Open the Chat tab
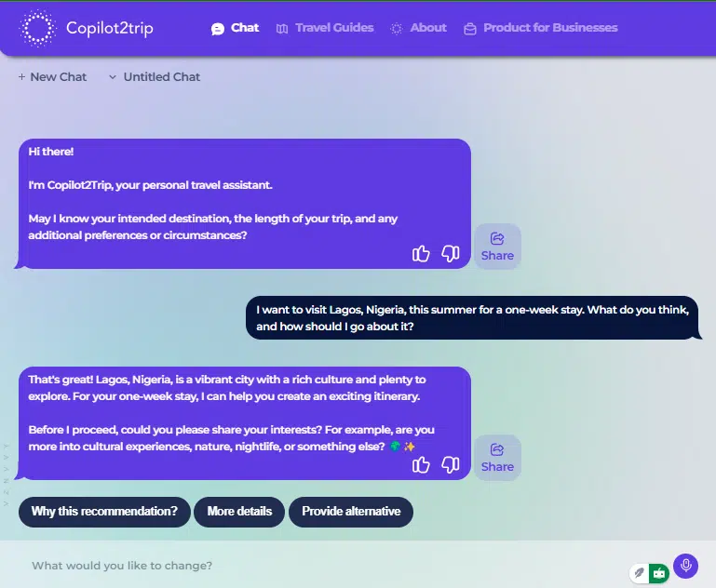This screenshot has width=716, height=588. point(236,28)
